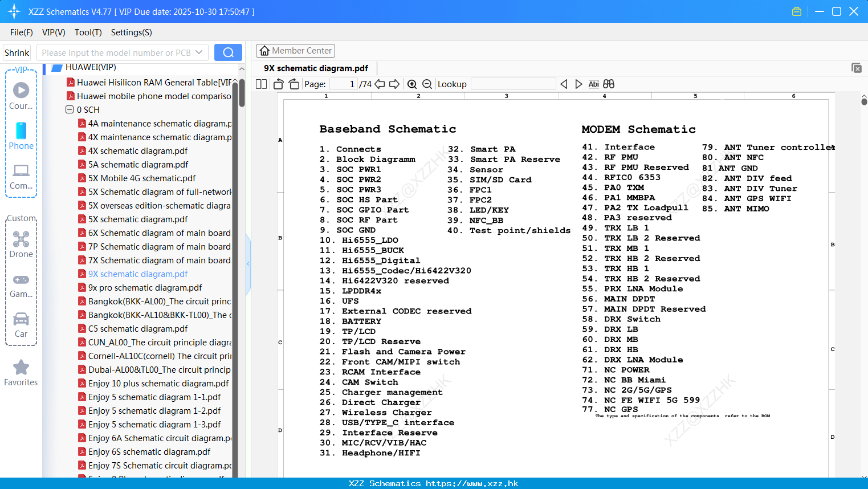Click the Shrink button
Image resolution: width=868 pixels, height=489 pixels.
pos(17,52)
